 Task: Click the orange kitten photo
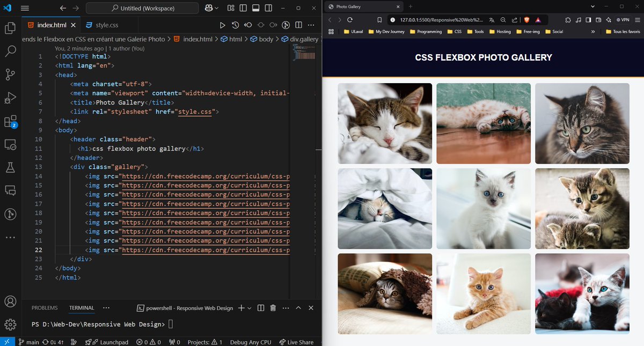(484, 293)
